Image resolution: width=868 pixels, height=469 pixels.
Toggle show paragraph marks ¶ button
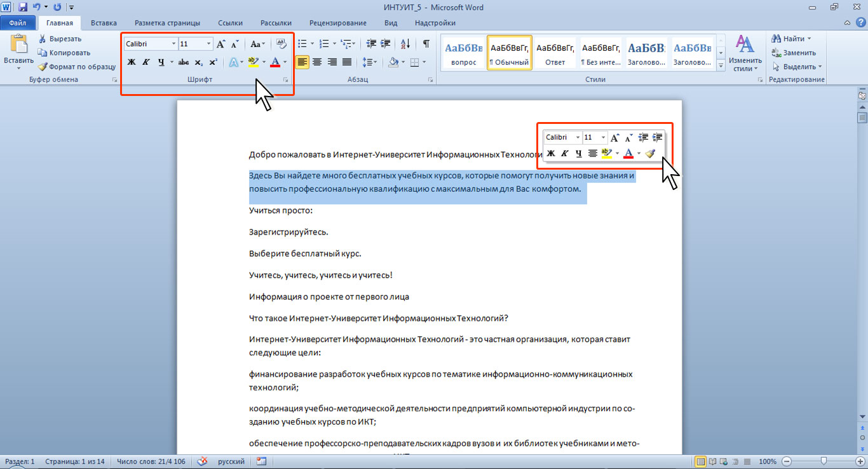click(426, 44)
